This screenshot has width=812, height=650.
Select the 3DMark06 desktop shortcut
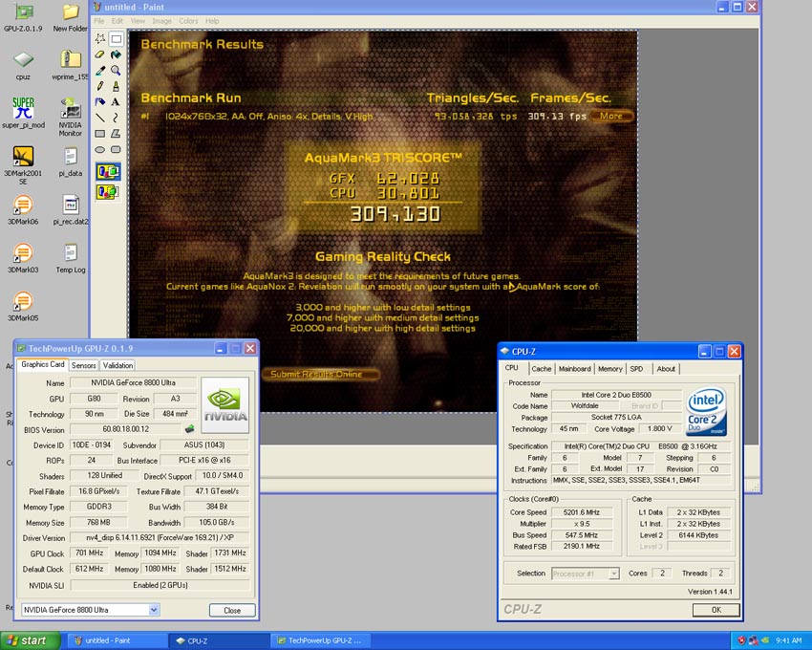pyautogui.click(x=23, y=210)
